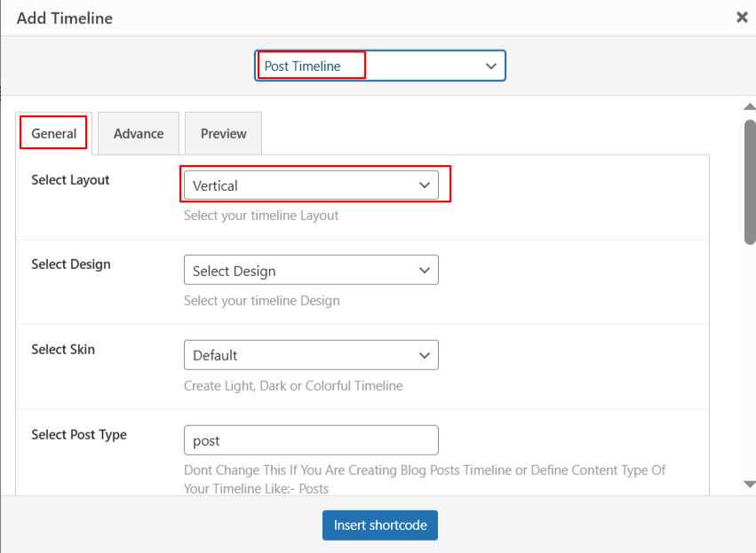Go to the Preview tab

(x=223, y=133)
